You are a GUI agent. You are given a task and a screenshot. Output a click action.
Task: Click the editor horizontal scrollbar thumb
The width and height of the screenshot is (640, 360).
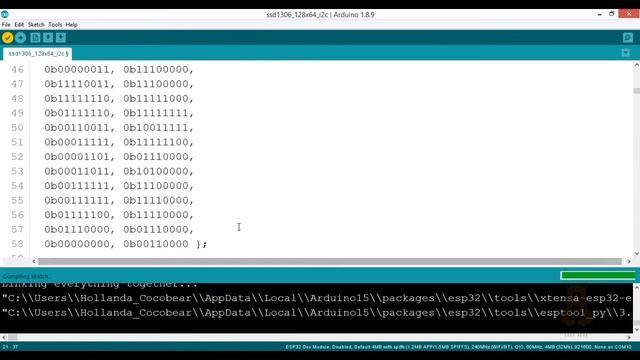pos(329,261)
